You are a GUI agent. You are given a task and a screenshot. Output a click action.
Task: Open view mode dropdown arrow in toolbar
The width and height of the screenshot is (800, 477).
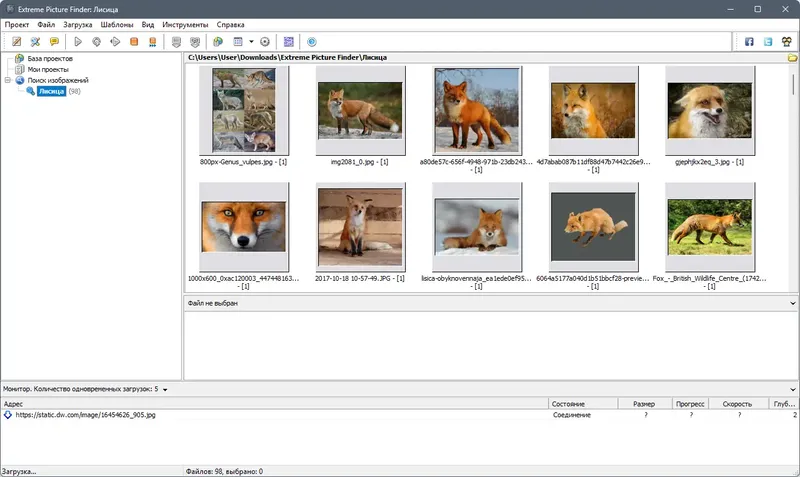point(251,42)
